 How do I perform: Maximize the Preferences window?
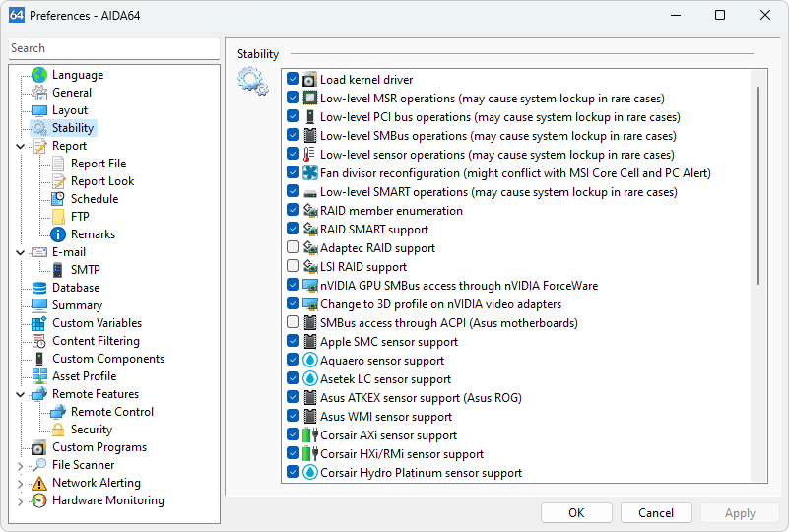pos(720,15)
